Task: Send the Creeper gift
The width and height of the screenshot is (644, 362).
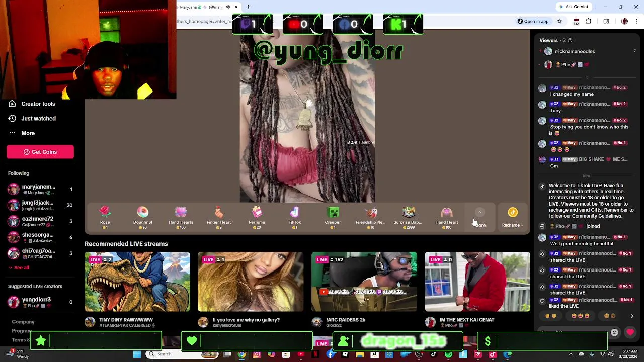Action: 333,218
